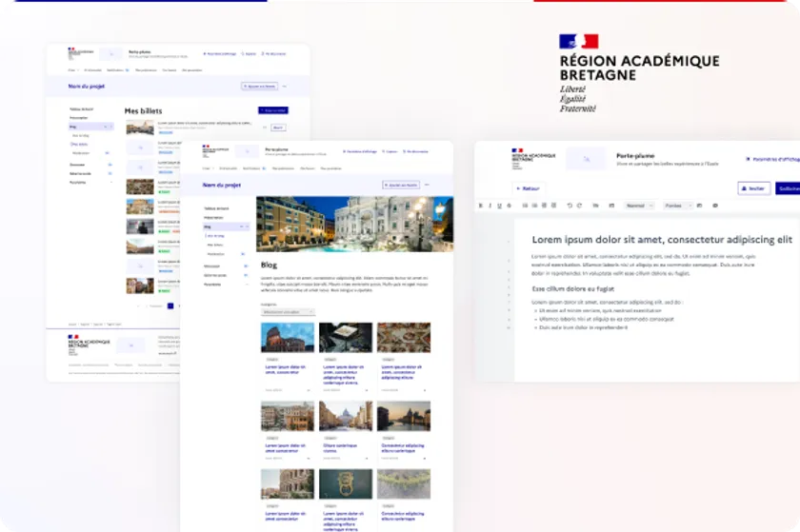Click the eye preview icon in editor toolbar
This screenshot has width=800, height=532.
pyautogui.click(x=715, y=206)
